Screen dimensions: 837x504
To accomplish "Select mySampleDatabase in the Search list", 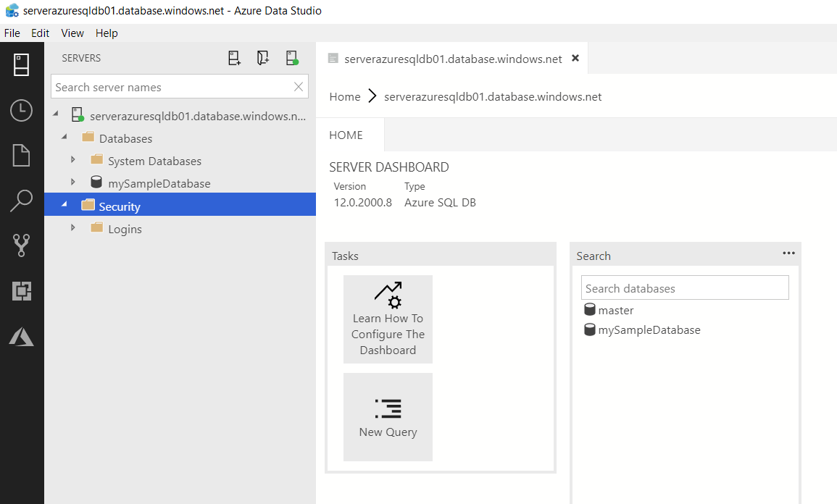I will pyautogui.click(x=649, y=330).
